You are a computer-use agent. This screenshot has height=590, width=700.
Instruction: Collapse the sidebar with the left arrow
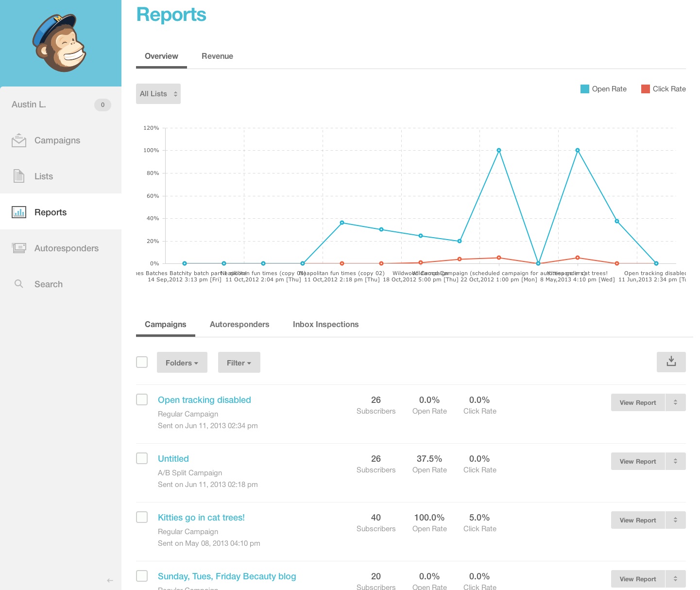(110, 580)
